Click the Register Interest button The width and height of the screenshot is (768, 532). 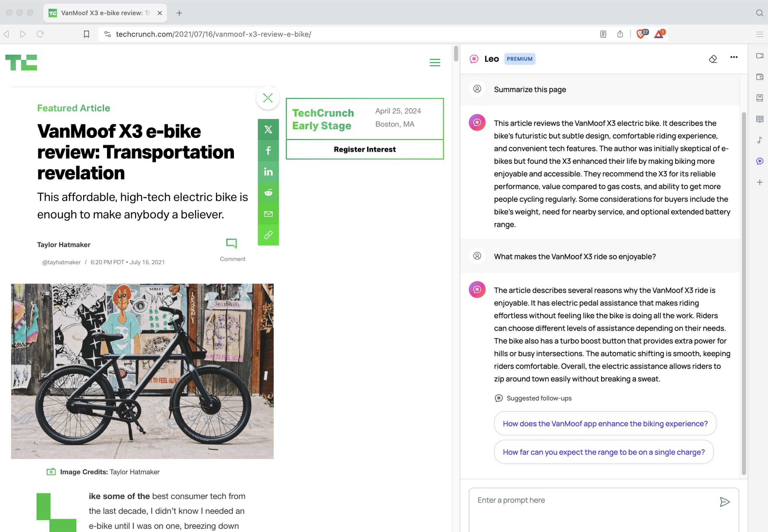(x=365, y=149)
